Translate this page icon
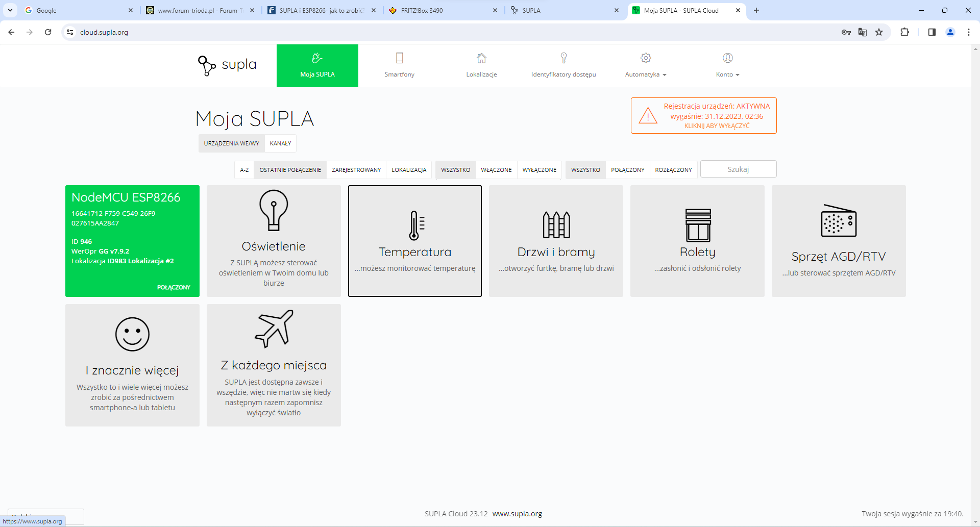 (x=863, y=32)
